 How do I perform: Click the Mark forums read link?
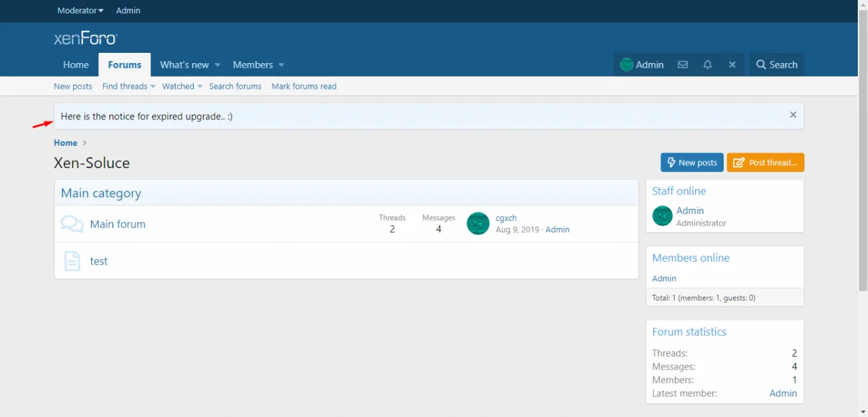point(304,87)
